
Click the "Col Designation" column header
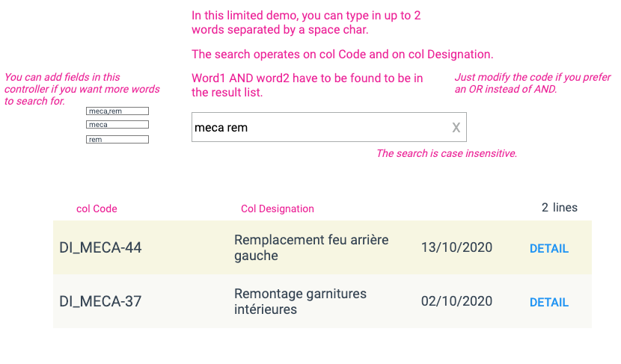278,209
